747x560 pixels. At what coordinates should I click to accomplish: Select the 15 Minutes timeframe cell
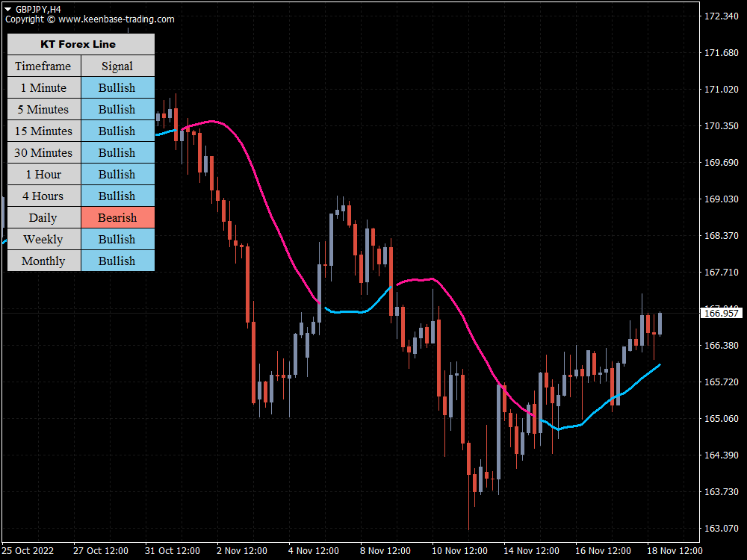[44, 131]
